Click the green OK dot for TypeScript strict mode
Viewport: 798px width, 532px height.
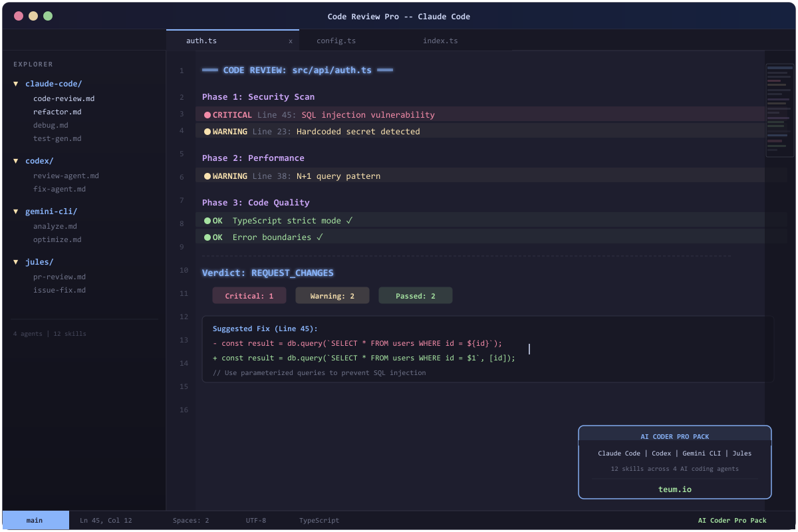207,221
